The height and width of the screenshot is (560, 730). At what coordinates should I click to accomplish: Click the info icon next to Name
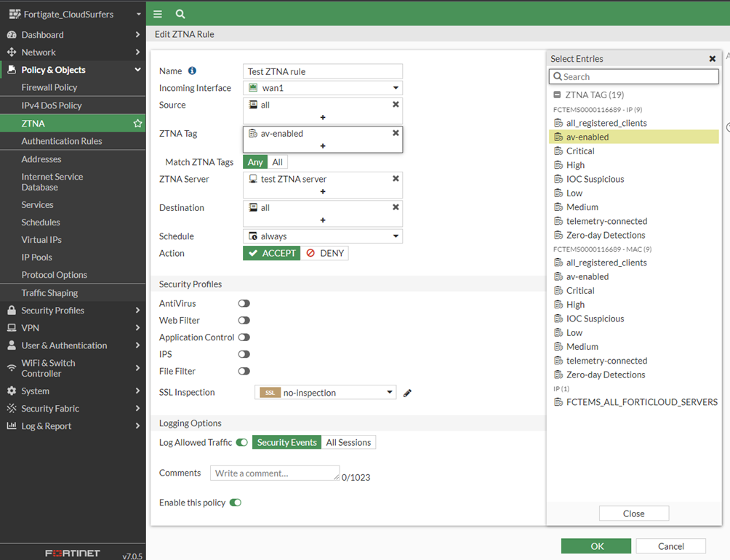(x=192, y=71)
